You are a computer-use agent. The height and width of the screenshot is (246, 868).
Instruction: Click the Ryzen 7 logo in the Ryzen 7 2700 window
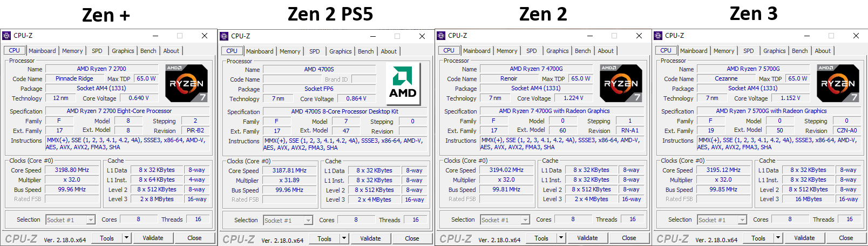[x=186, y=83]
